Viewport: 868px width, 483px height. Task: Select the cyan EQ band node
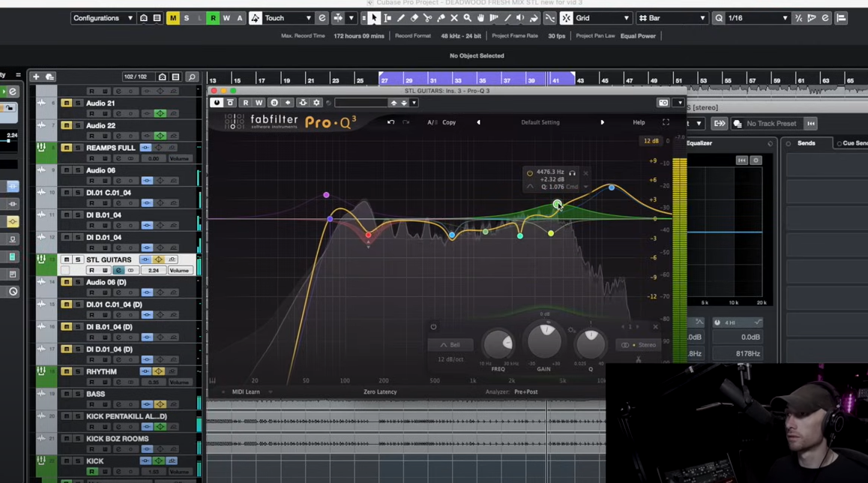[x=519, y=236]
